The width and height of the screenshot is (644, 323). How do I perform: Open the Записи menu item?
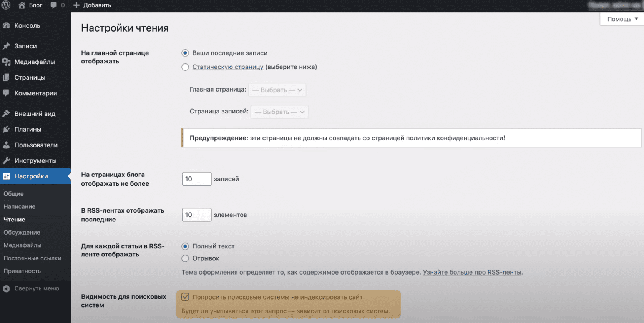click(x=26, y=46)
